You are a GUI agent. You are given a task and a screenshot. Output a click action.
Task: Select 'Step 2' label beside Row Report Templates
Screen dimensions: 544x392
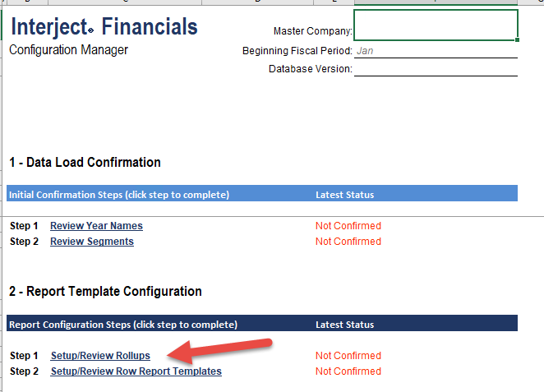point(24,371)
